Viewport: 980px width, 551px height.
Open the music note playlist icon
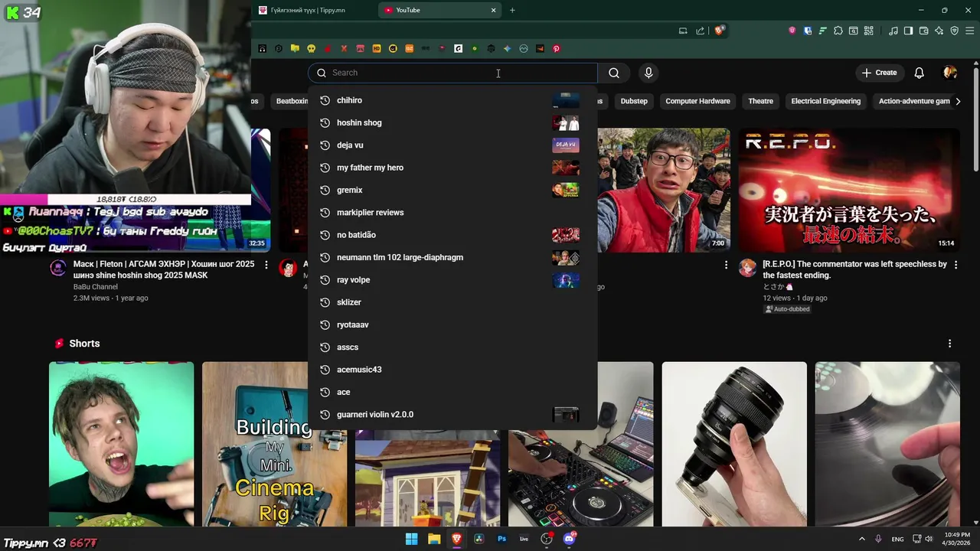(x=893, y=31)
